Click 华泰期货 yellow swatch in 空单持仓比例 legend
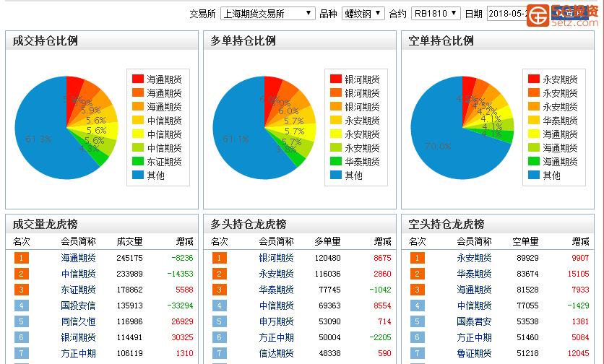 pos(534,120)
